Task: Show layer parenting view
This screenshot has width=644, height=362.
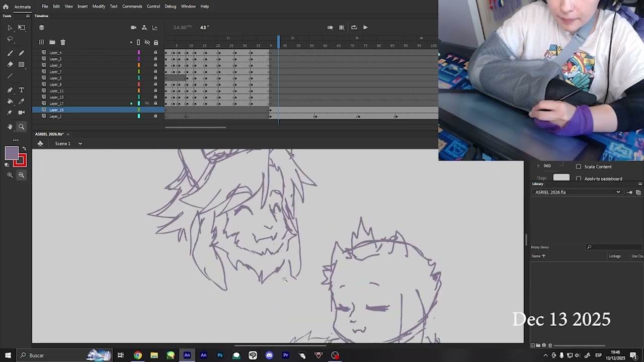Action: pyautogui.click(x=144, y=28)
